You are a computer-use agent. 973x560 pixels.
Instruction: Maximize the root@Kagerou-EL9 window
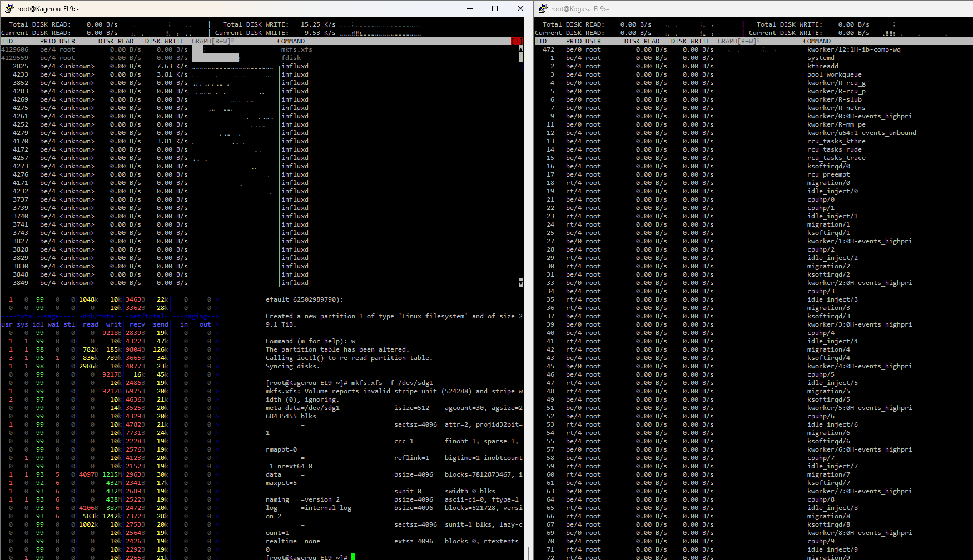coord(495,8)
